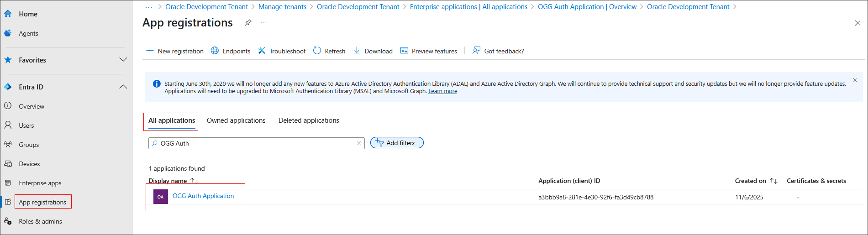The width and height of the screenshot is (868, 235).
Task: Click the Preview features icon
Action: [404, 51]
